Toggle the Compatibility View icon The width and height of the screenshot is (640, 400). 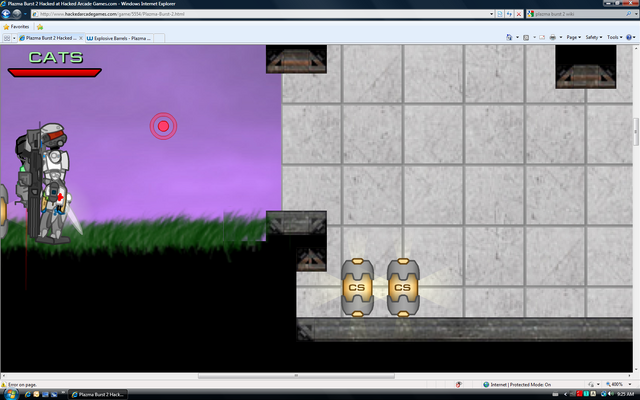[500, 14]
